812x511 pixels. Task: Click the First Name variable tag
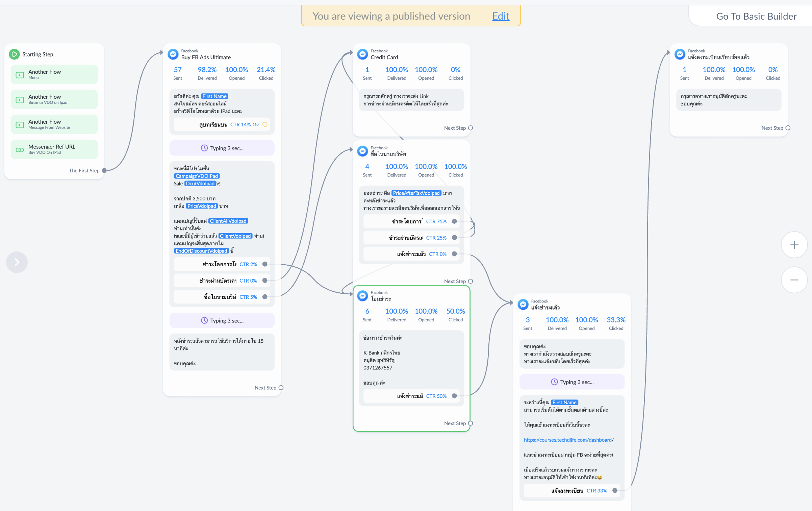click(214, 96)
